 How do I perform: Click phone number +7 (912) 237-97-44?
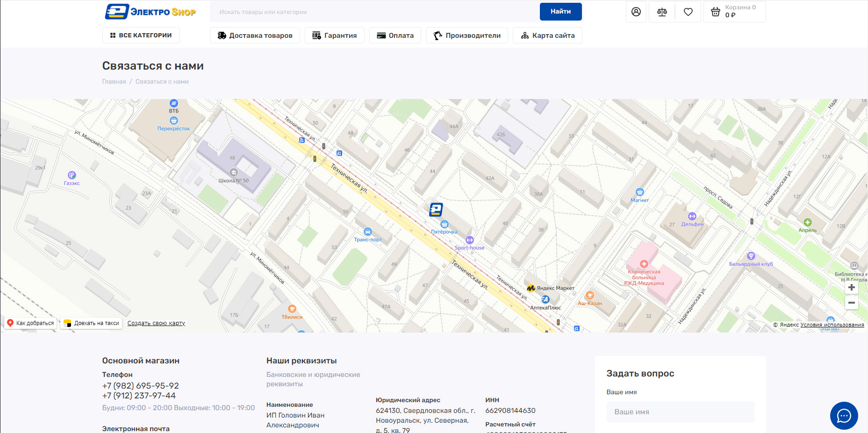coord(139,396)
